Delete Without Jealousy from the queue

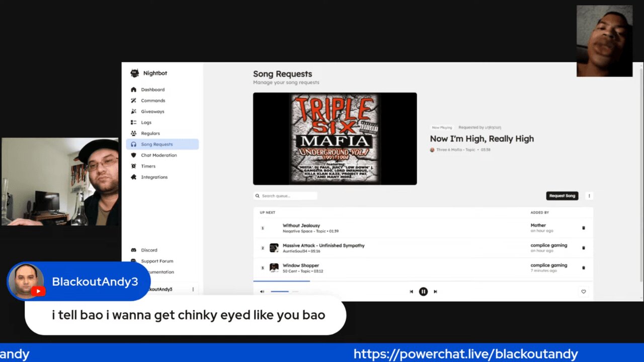pos(584,228)
